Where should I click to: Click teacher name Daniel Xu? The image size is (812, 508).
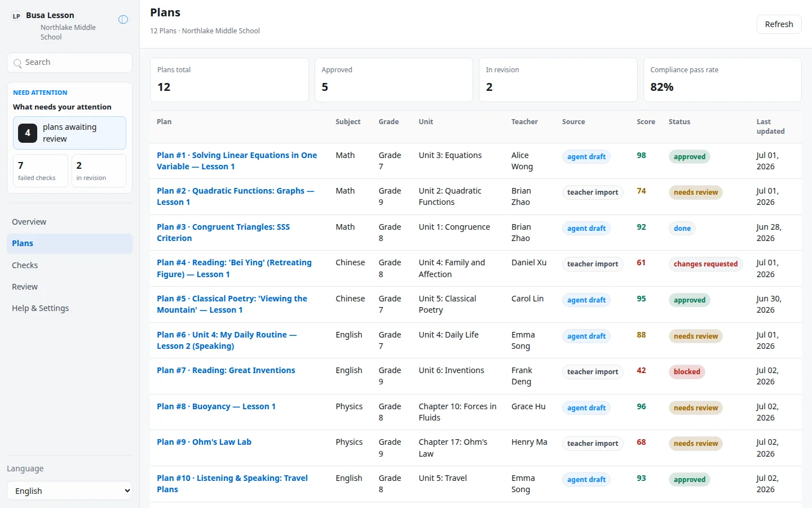(529, 262)
